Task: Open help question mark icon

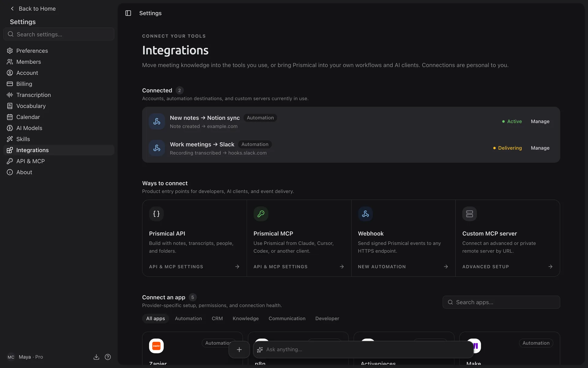Action: pos(108,357)
